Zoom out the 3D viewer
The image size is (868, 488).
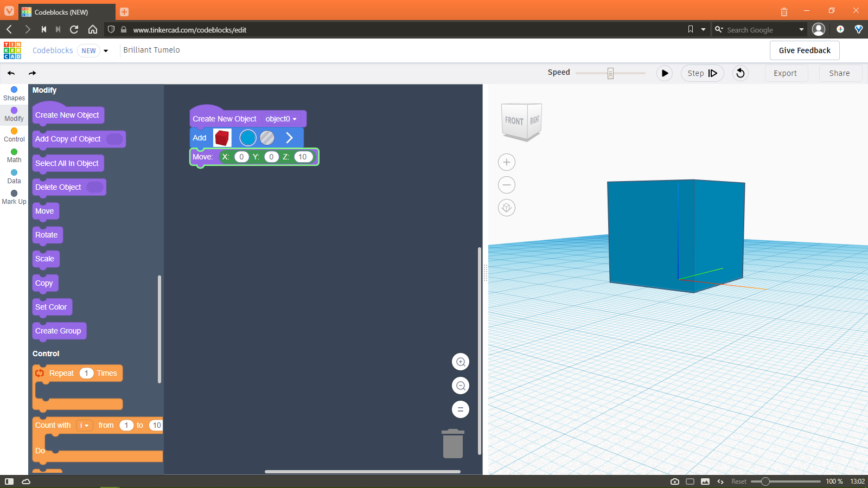[x=507, y=185]
